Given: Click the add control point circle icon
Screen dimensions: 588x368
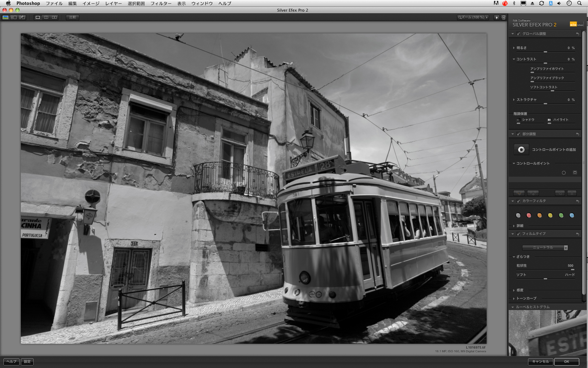Looking at the screenshot, I should pos(521,150).
